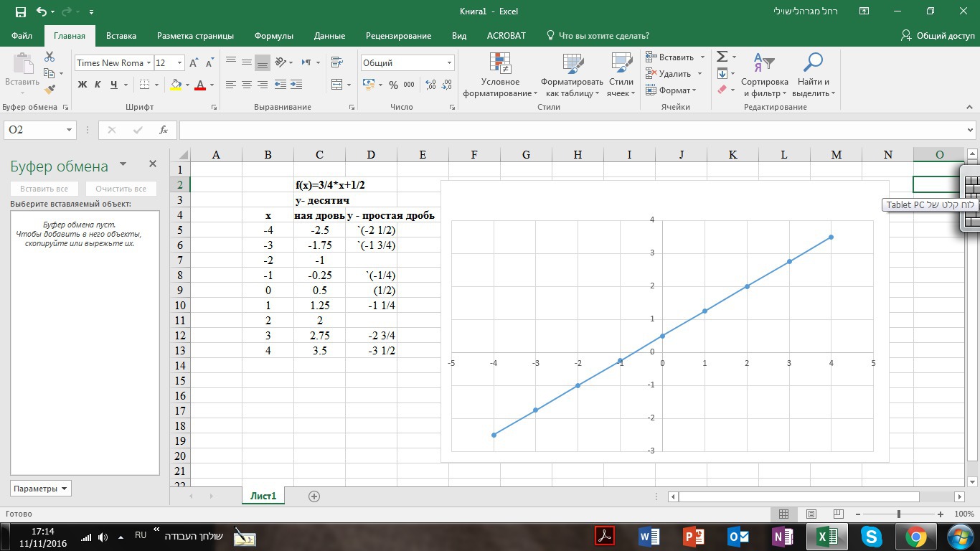
Task: Open the font name dropdown
Action: 149,63
